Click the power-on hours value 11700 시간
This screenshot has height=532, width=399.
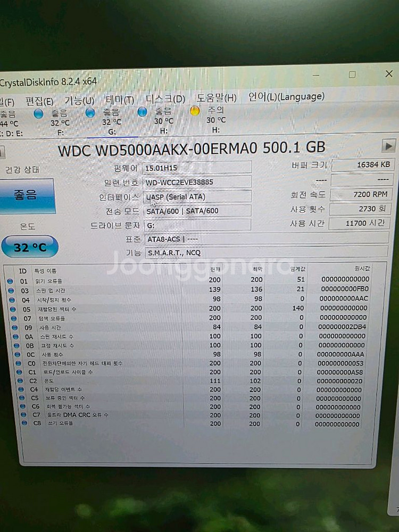click(x=359, y=223)
